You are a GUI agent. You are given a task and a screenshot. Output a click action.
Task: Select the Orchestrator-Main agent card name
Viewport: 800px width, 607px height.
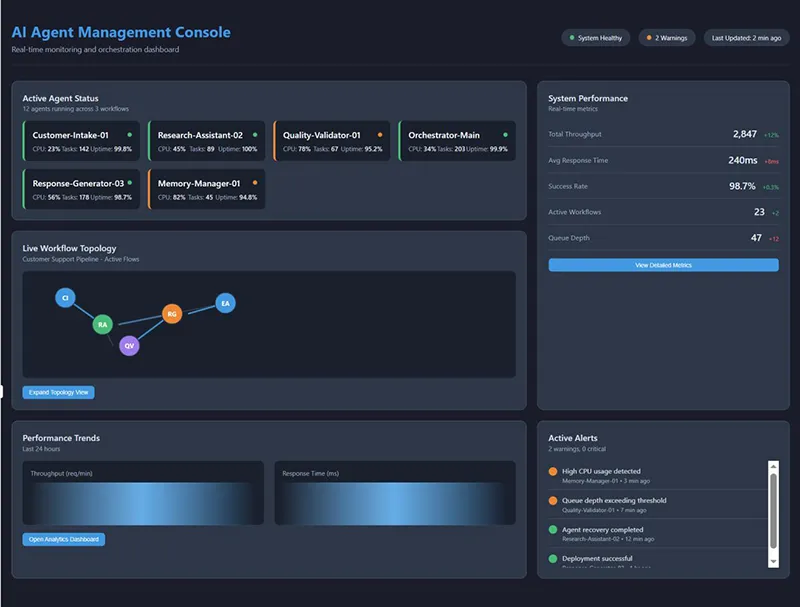click(x=444, y=135)
